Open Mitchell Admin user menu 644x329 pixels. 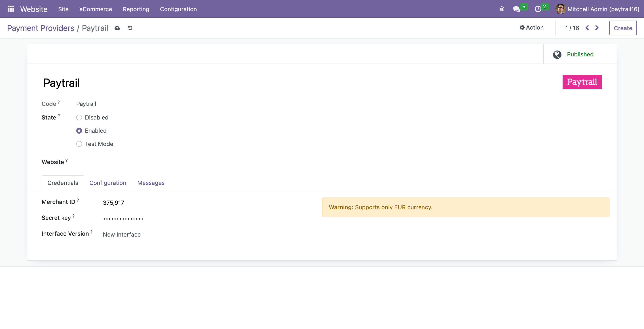point(597,9)
